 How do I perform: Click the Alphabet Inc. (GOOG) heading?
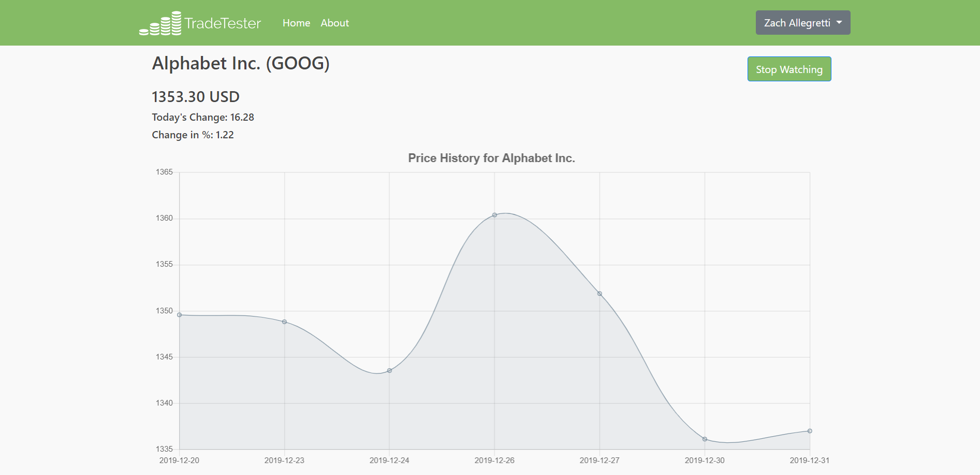click(x=241, y=63)
